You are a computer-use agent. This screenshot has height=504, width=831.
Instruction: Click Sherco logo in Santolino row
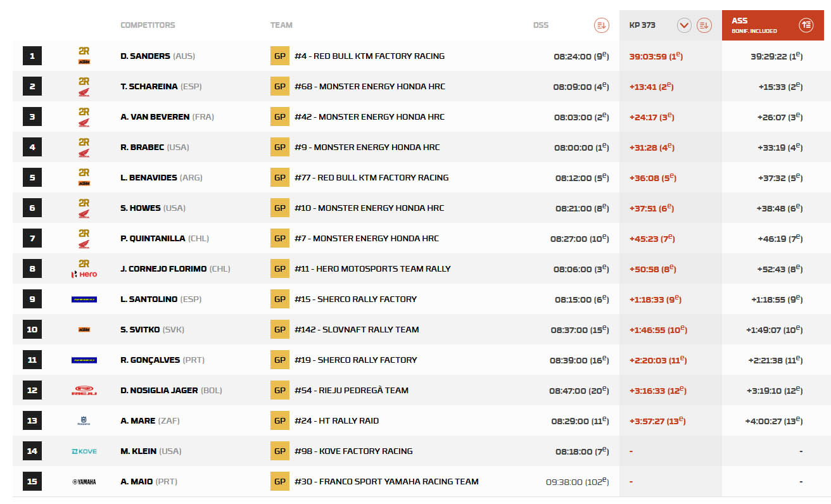click(x=84, y=299)
